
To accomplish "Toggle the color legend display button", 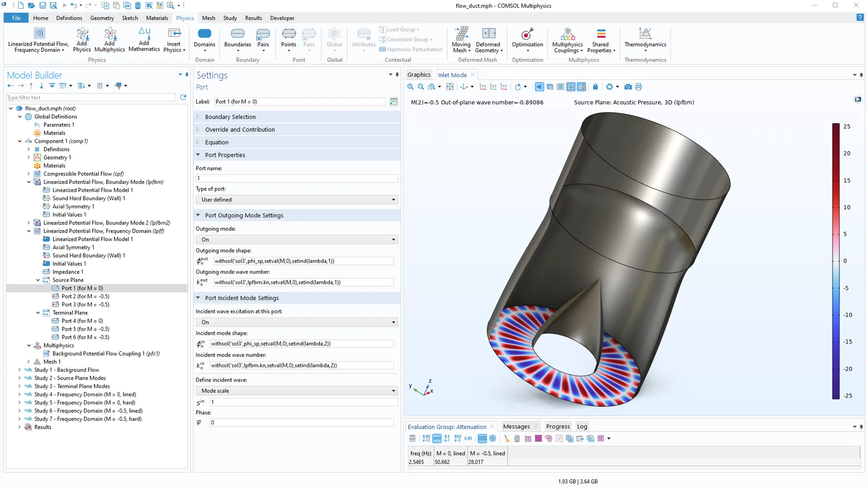I will click(581, 87).
